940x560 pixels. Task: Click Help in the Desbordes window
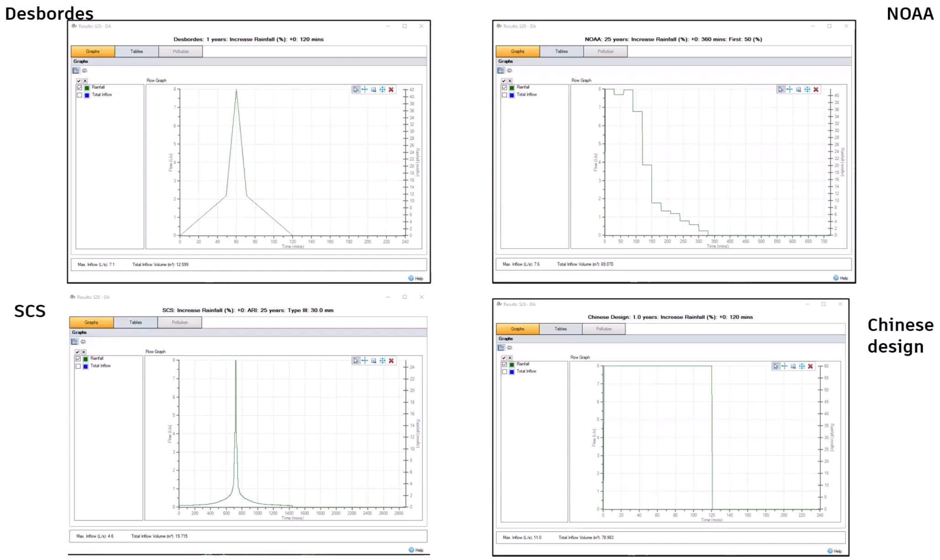(x=416, y=278)
